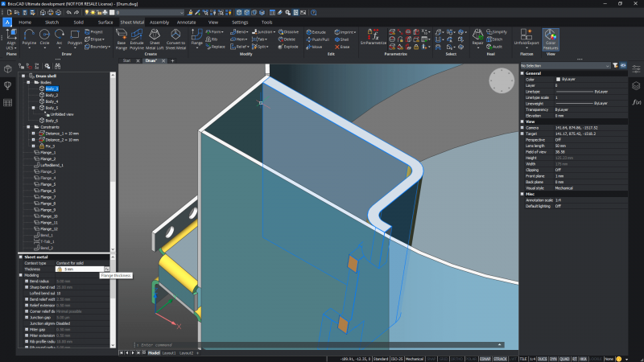Click the Layout1 tab button
Image resolution: width=644 pixels, height=362 pixels.
click(x=168, y=352)
